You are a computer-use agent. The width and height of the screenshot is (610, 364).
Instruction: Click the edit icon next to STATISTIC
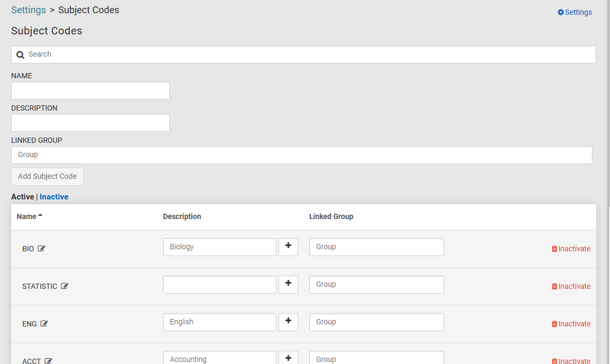65,286
